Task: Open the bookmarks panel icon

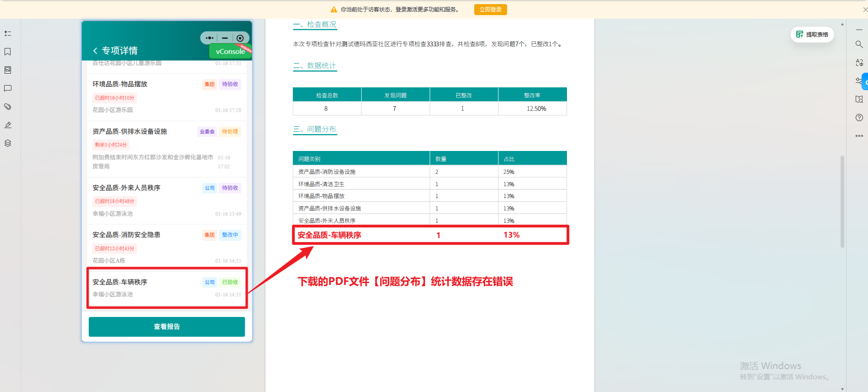Action: (8, 52)
